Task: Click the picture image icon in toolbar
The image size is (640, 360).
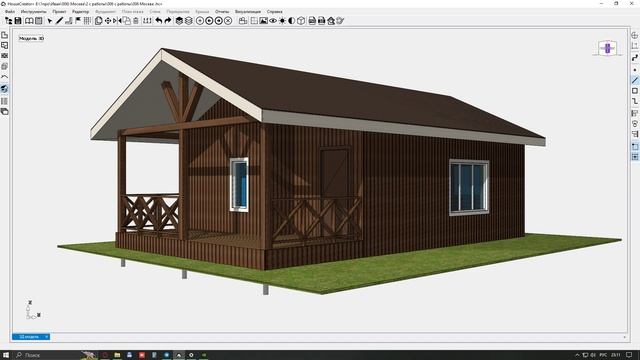Action: tap(263, 20)
